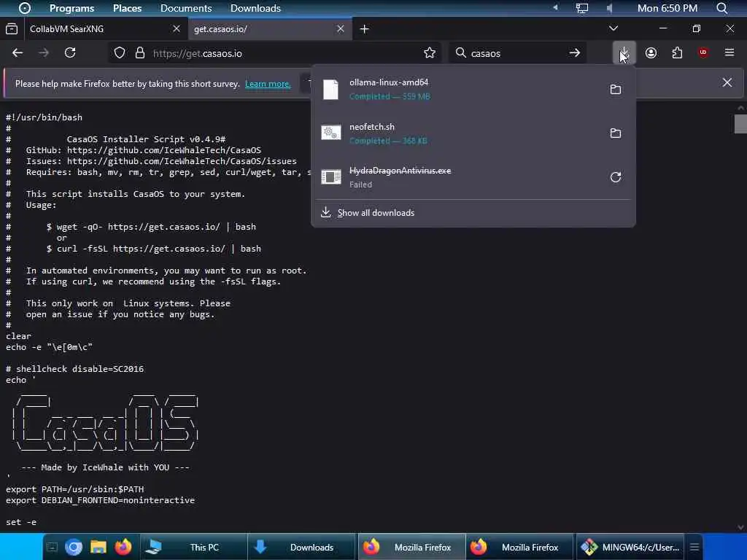
Task: Open a new tab with the plus
Action: click(365, 29)
